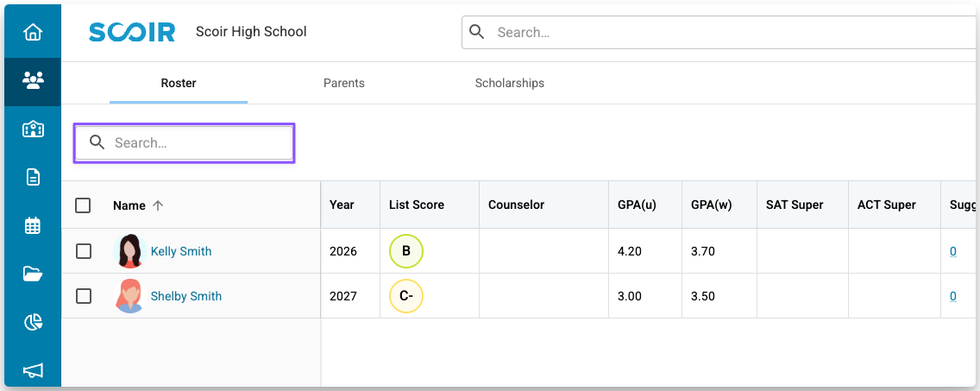The image size is (980, 391).
Task: Switch to the Parents tab
Action: (343, 84)
